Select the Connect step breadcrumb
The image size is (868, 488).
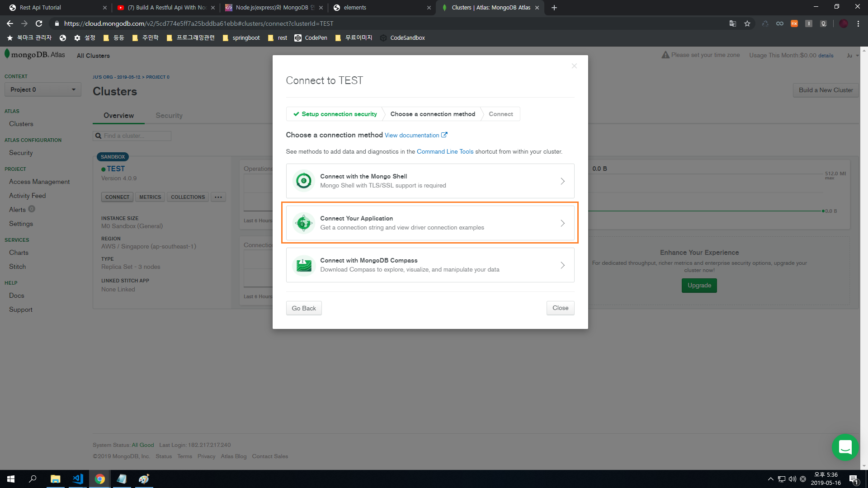500,114
